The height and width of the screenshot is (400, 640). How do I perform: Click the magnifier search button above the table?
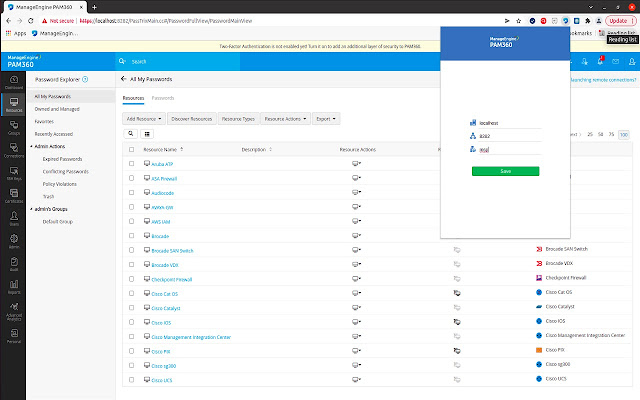[x=131, y=133]
